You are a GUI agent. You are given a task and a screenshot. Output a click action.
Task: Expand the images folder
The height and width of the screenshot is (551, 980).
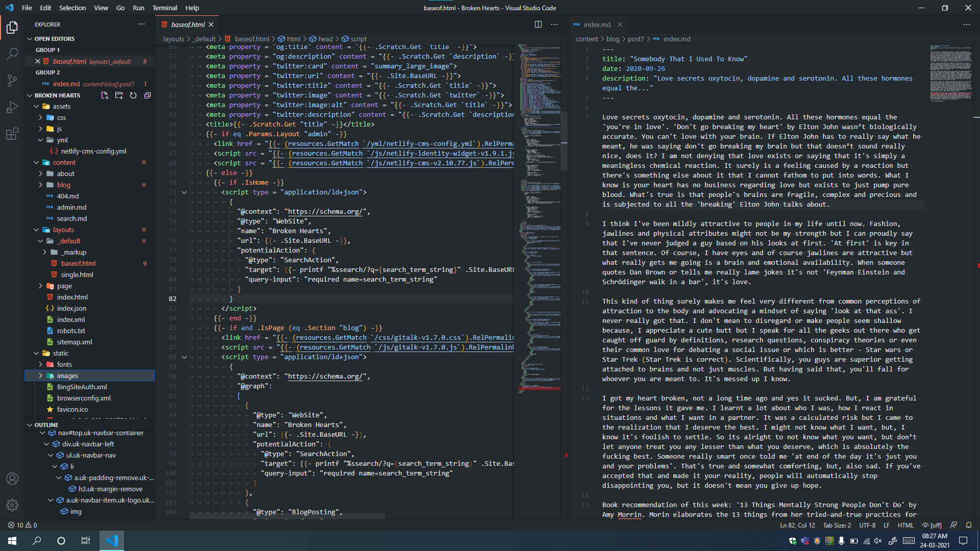[x=40, y=376]
